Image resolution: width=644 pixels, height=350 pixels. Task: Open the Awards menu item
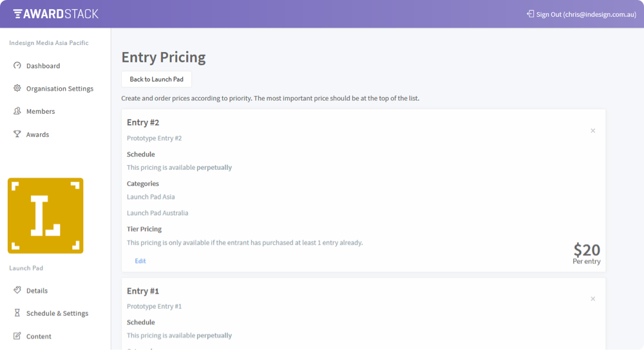[38, 134]
